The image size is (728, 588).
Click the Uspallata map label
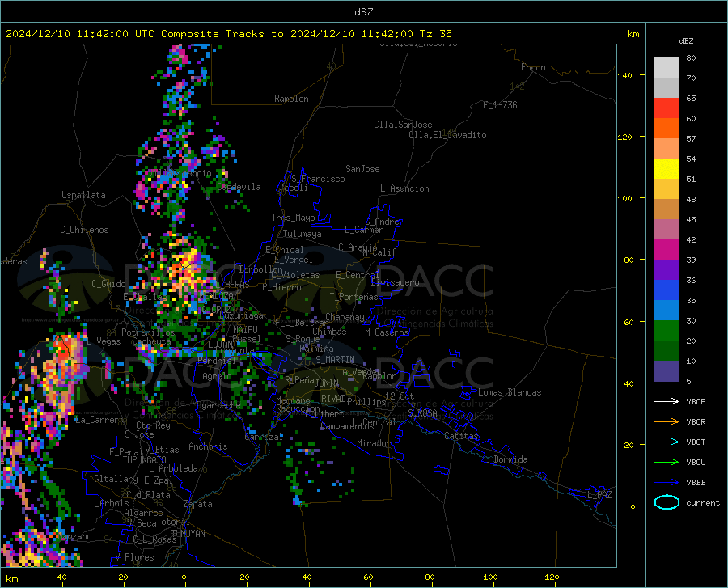[x=83, y=195]
